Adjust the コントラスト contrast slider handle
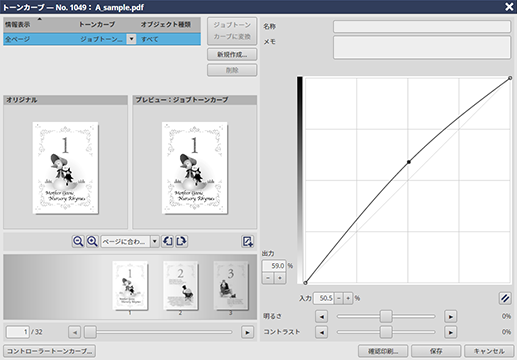This screenshot has height=360, width=517. click(x=386, y=332)
